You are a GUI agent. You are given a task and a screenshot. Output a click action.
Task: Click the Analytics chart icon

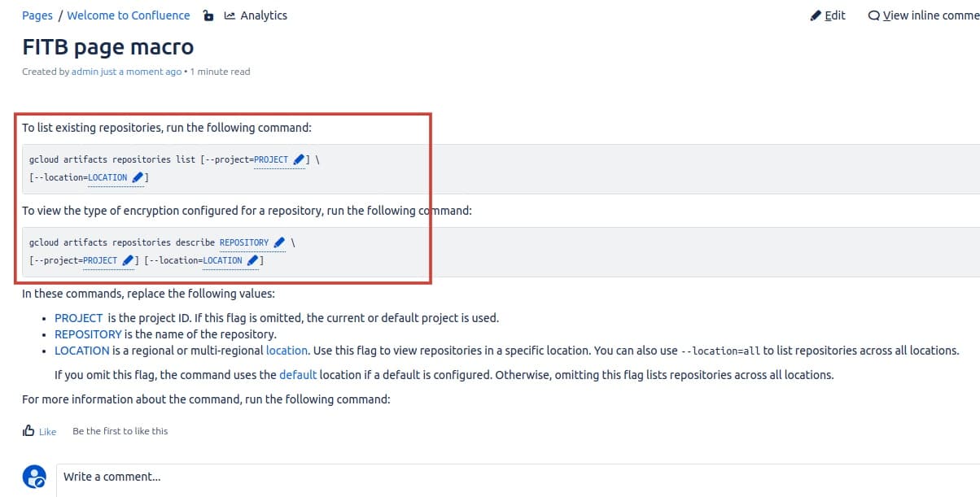pos(230,15)
